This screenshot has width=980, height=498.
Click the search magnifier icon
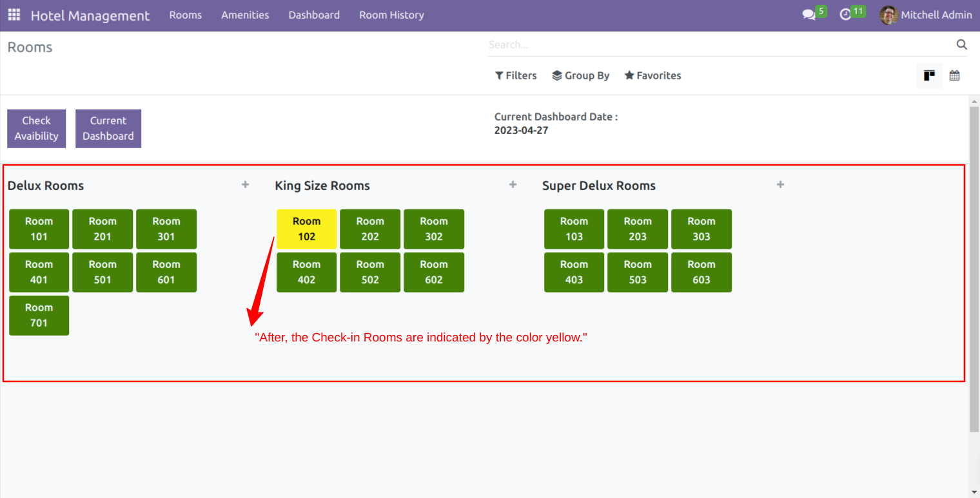pos(961,44)
